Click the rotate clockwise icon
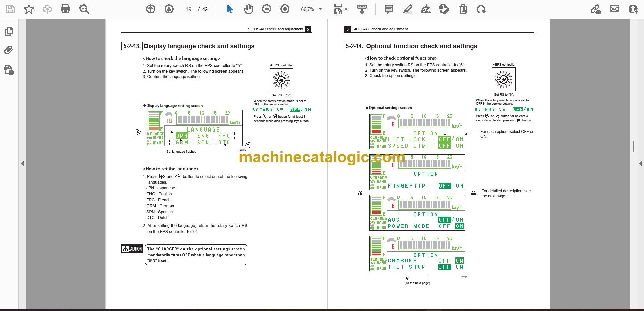This screenshot has width=644, height=311. pyautogui.click(x=481, y=9)
